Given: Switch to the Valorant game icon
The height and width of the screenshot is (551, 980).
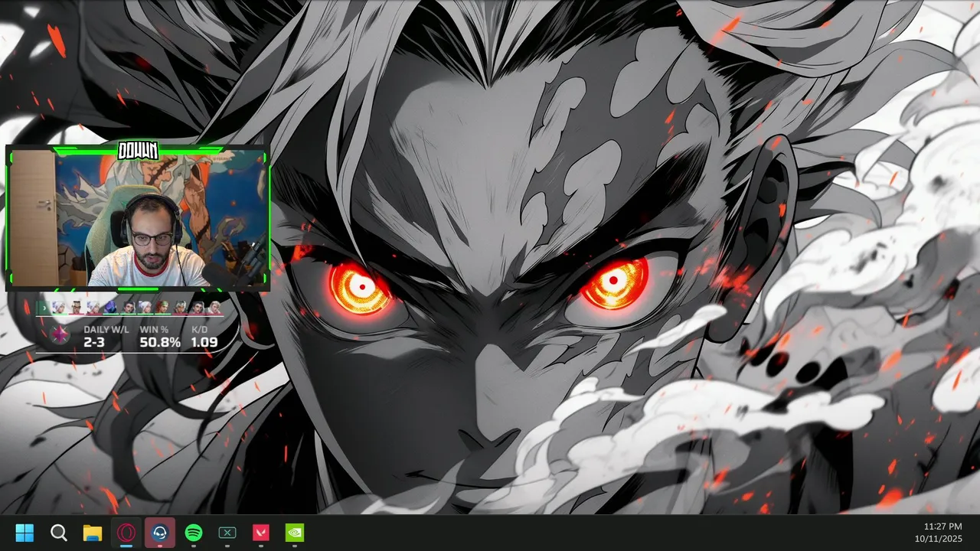Looking at the screenshot, I should click(x=261, y=533).
